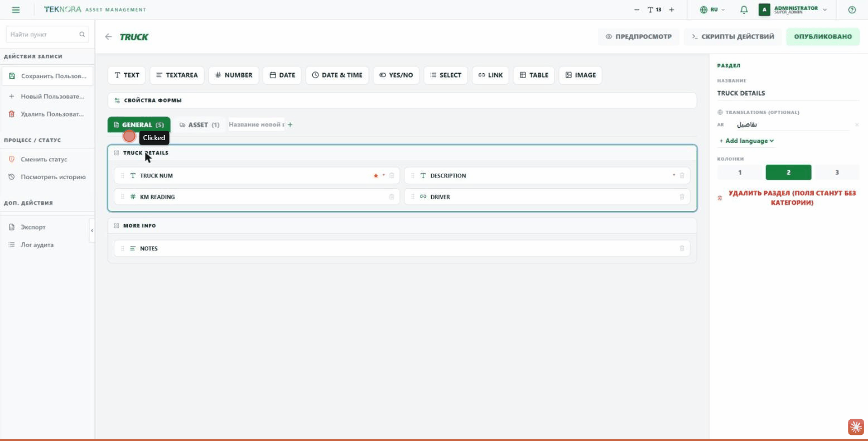Remove the AR translation with X
Viewport: 868px width, 441px height.
pos(857,125)
